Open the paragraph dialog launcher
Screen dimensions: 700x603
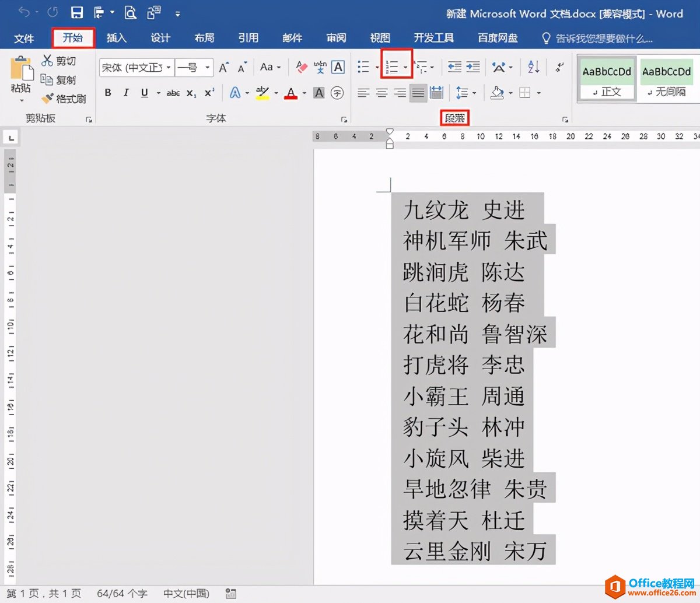(565, 120)
